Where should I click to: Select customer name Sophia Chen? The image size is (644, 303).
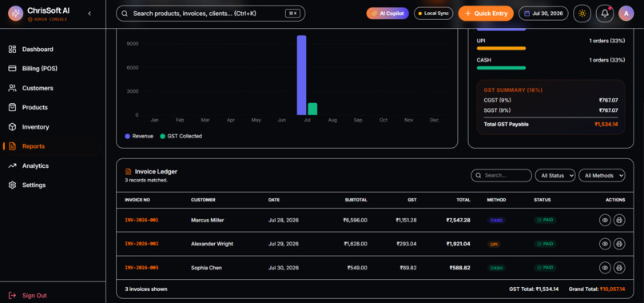pyautogui.click(x=206, y=268)
